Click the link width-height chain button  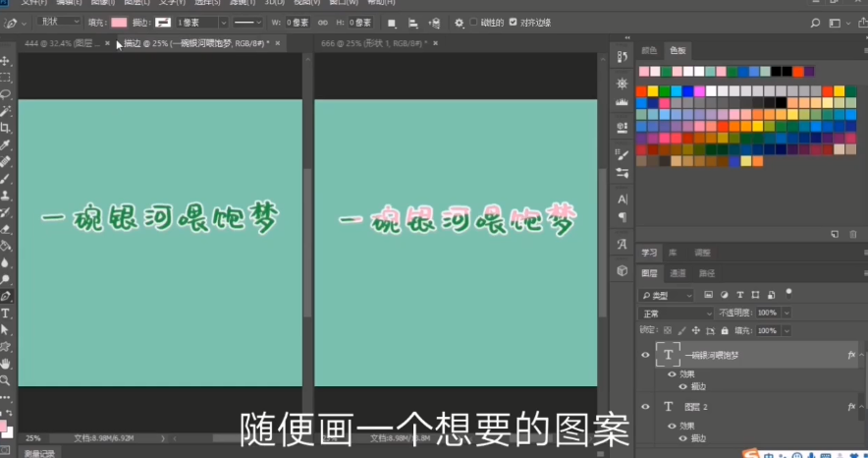tap(323, 23)
